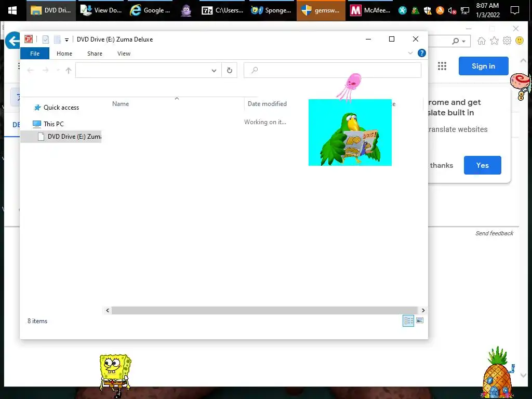Image resolution: width=532 pixels, height=399 pixels.
Task: Open Internet Explorer Tools gear
Action: click(x=507, y=41)
